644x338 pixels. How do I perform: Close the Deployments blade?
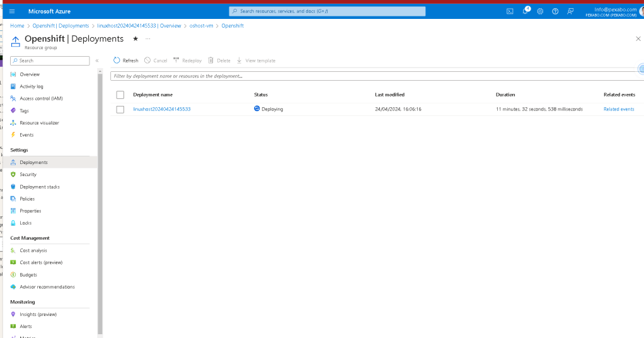pyautogui.click(x=638, y=38)
